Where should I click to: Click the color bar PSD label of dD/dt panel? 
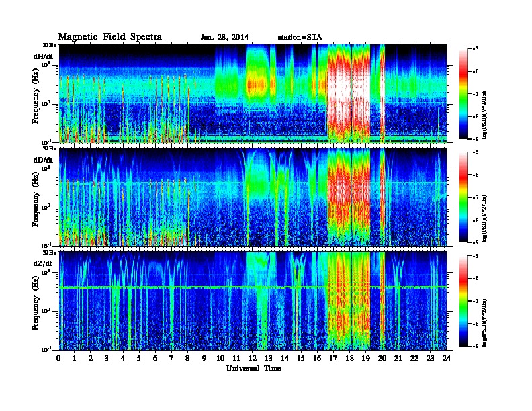tap(485, 219)
